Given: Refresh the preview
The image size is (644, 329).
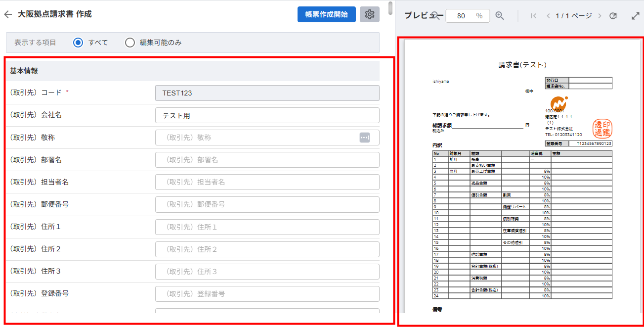Looking at the screenshot, I should [613, 16].
